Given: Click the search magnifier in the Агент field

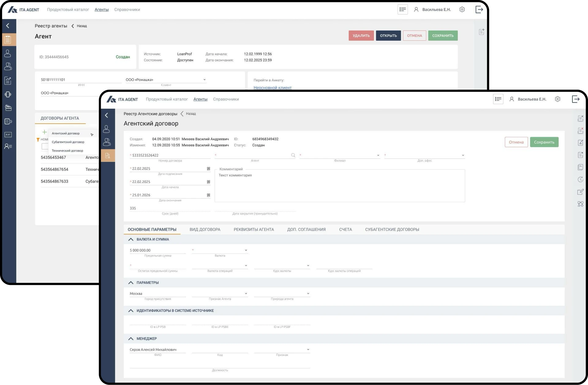Looking at the screenshot, I should (293, 155).
